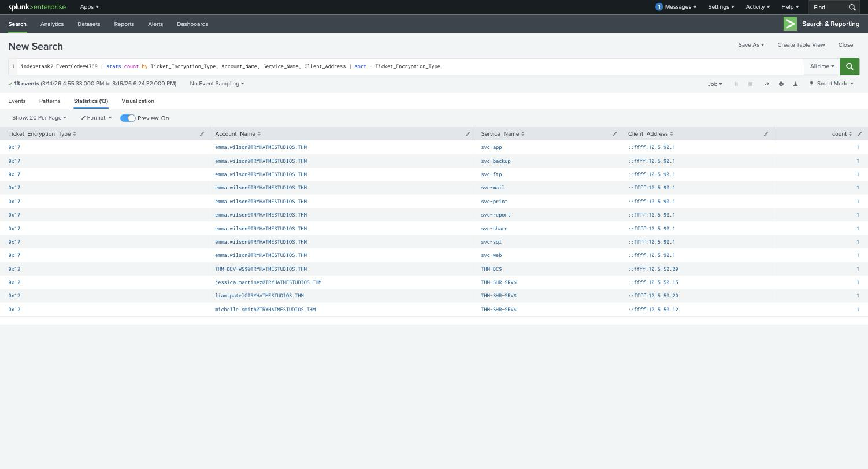The width and height of the screenshot is (868, 469).
Task: Switch to the Visualization tab
Action: click(138, 101)
